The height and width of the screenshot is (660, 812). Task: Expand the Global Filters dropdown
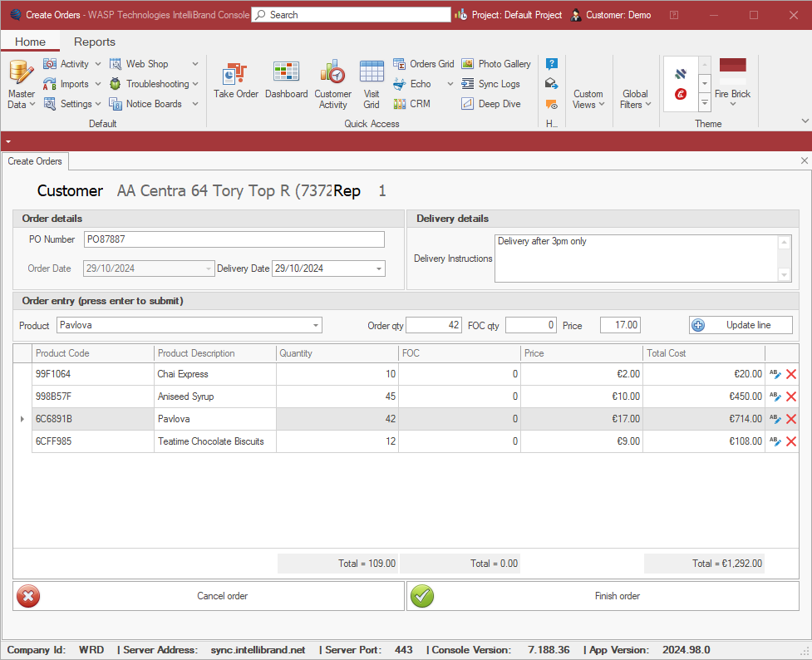[636, 99]
